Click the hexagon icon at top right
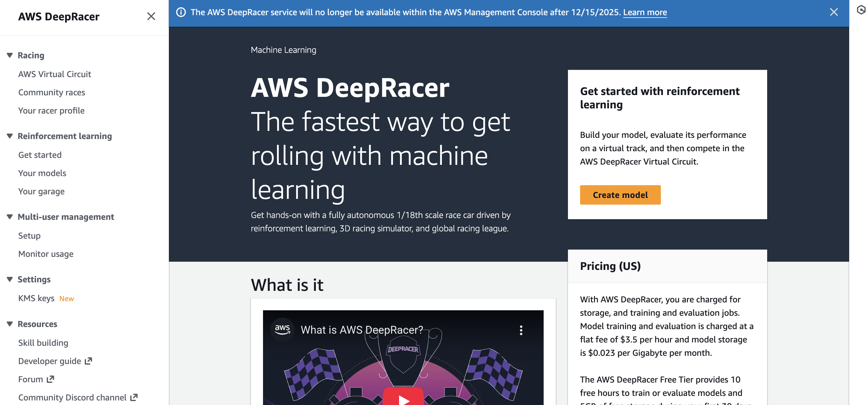868x405 pixels. (861, 10)
